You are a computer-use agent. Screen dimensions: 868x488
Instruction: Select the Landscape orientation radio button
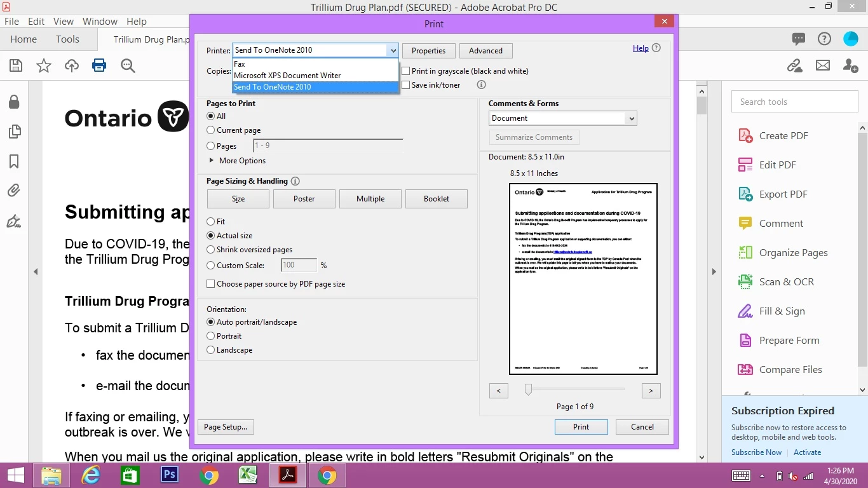coord(210,350)
